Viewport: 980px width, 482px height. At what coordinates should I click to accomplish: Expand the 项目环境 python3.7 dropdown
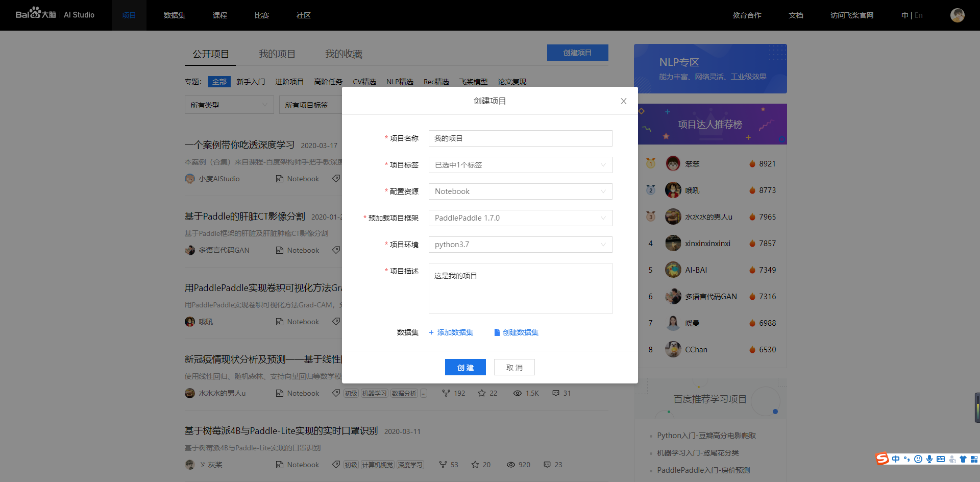[x=520, y=244]
